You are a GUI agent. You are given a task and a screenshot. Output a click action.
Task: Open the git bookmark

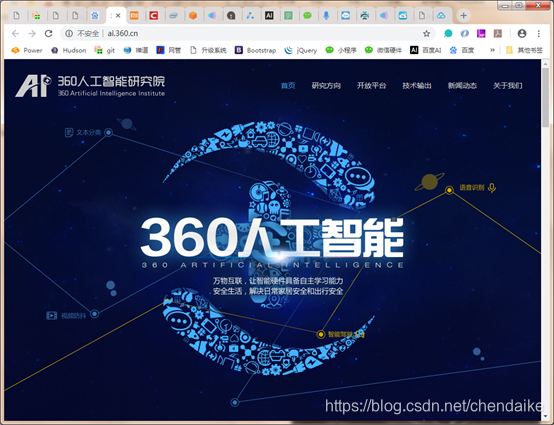[x=105, y=50]
